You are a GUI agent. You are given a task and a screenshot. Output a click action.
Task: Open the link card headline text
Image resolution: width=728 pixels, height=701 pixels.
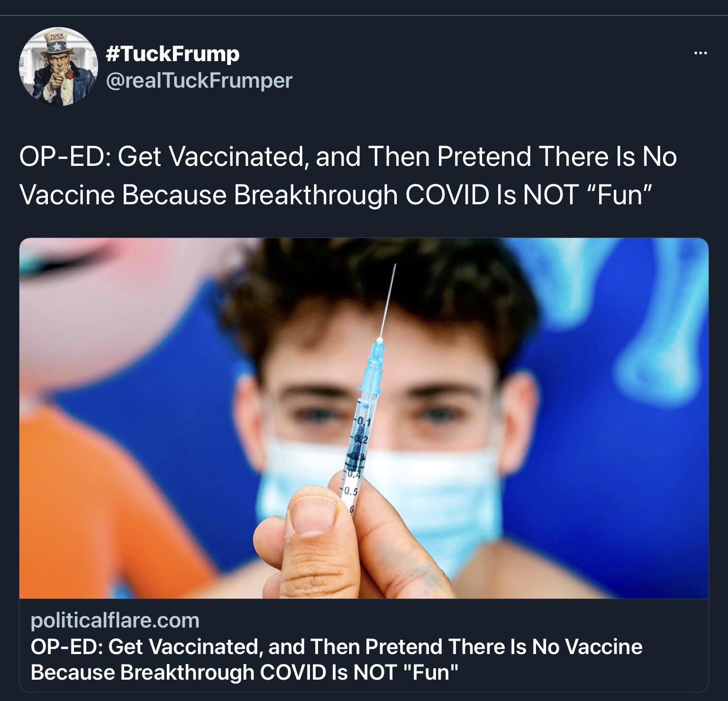pyautogui.click(x=336, y=659)
